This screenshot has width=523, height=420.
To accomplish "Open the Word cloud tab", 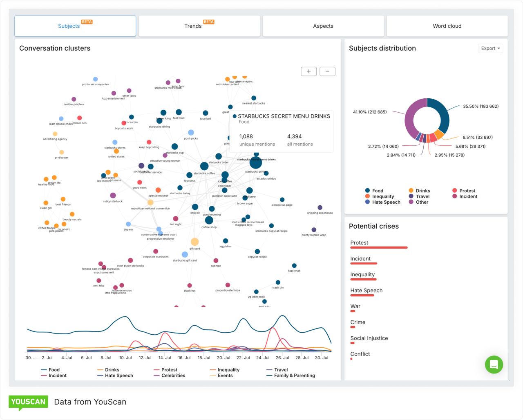I will [447, 26].
